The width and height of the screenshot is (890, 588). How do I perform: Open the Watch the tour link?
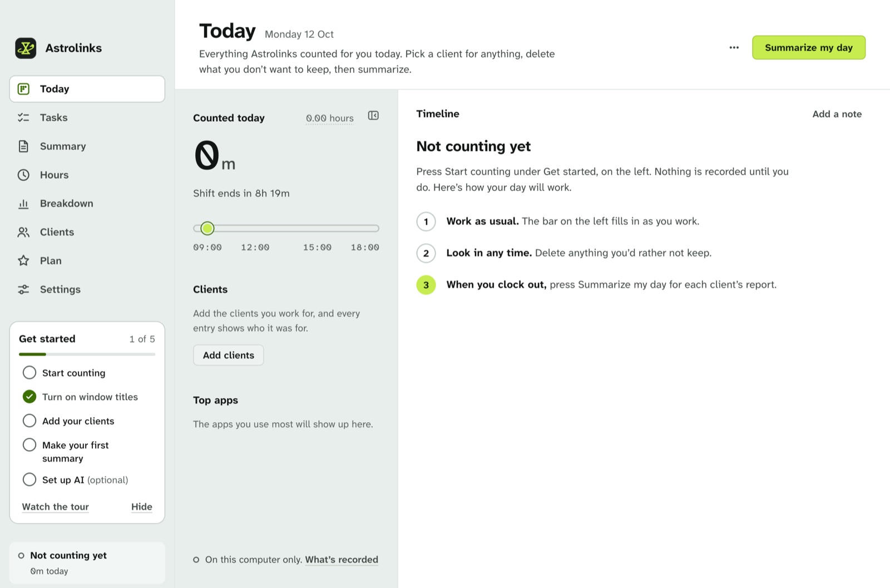pyautogui.click(x=55, y=507)
